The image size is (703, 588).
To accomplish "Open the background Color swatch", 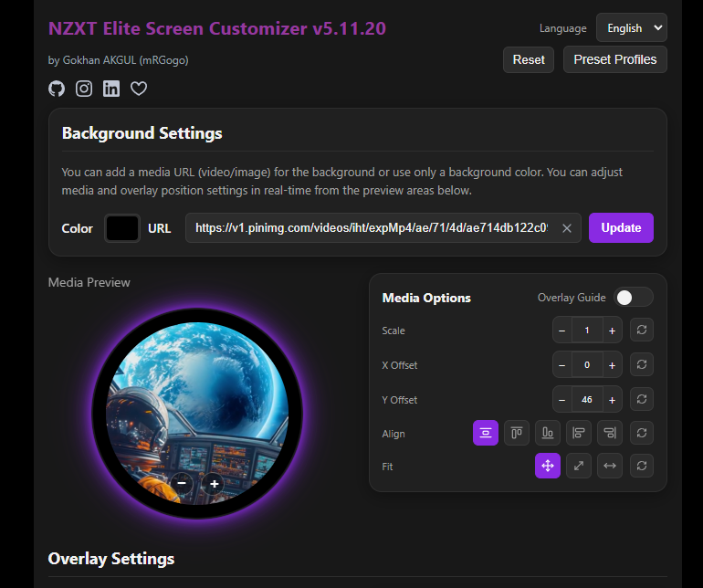I will tap(122, 228).
